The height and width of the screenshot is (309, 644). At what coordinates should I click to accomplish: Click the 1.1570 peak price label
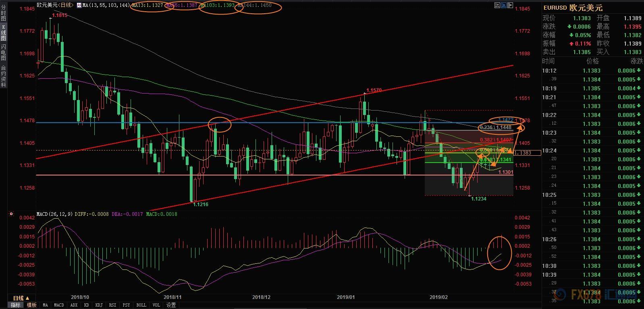(x=374, y=90)
